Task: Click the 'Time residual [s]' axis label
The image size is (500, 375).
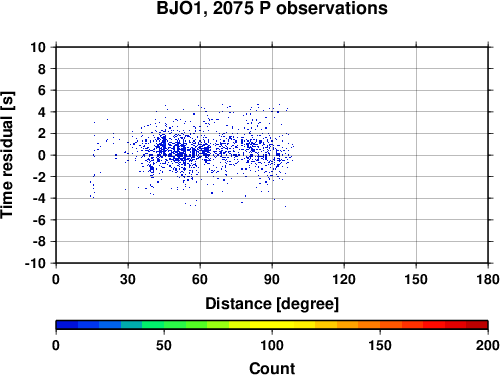Action: tap(7, 155)
